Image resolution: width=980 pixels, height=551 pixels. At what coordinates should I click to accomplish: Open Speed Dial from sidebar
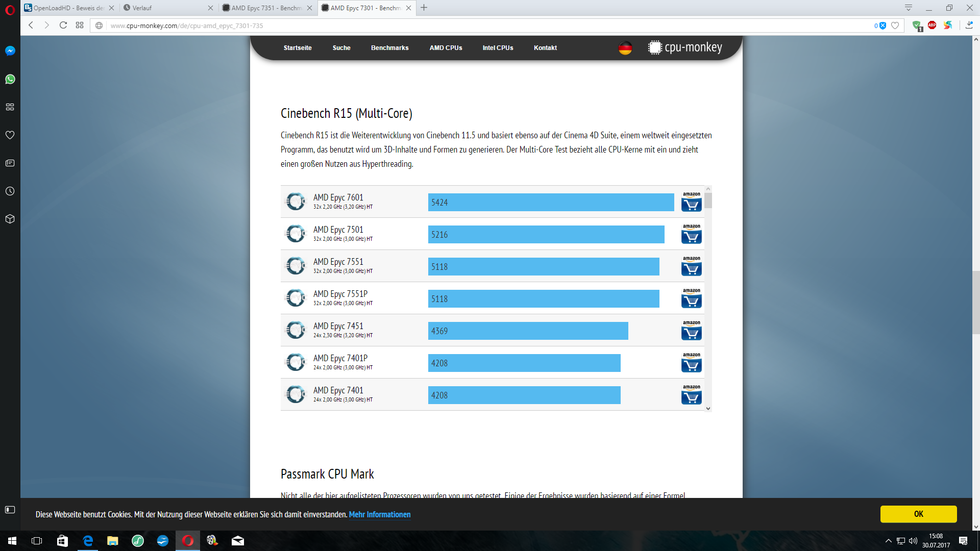(10, 107)
